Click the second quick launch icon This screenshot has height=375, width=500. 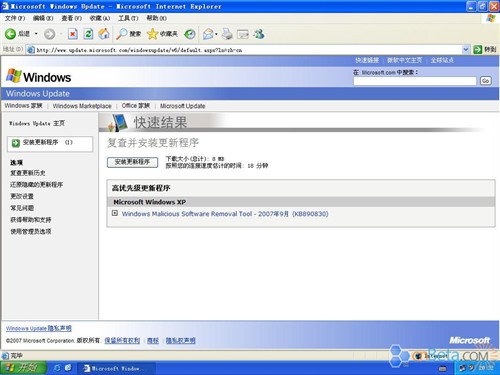pyautogui.click(x=68, y=368)
